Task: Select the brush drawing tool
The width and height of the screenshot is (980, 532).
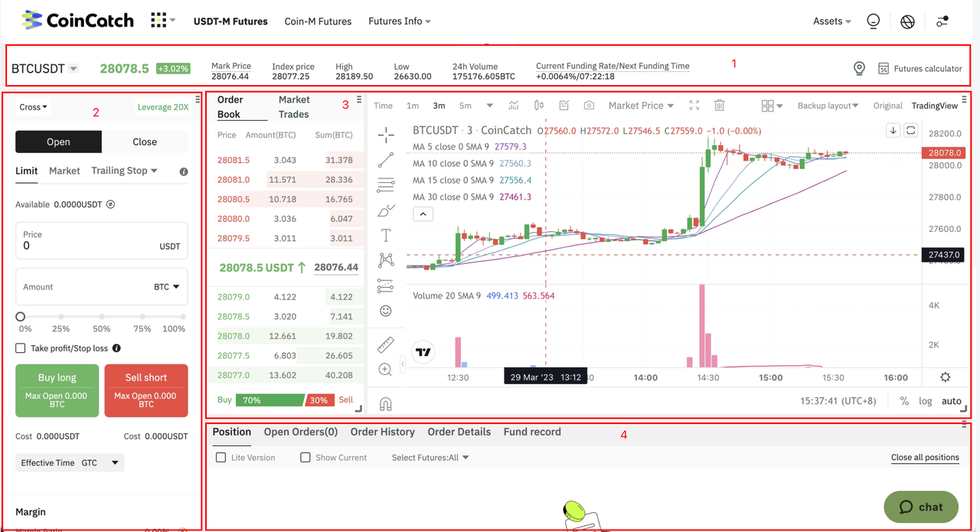Action: click(386, 211)
